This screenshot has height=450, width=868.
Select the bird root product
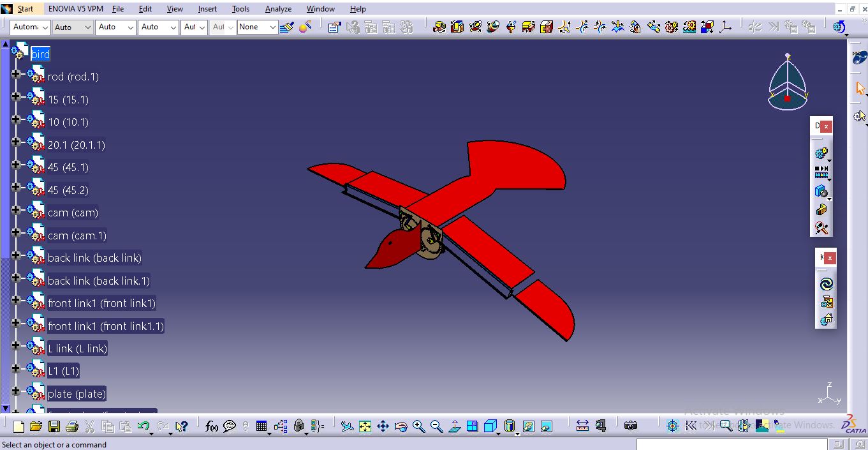(40, 54)
